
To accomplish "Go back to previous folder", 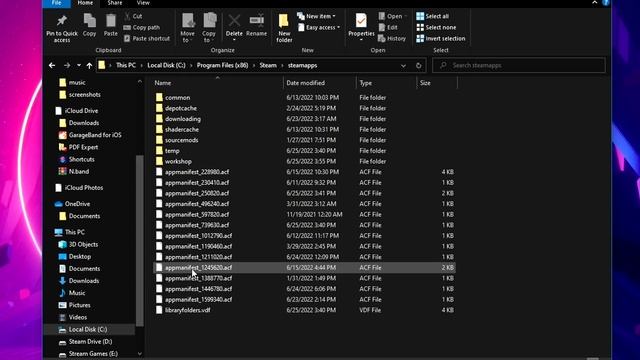I will tap(52, 65).
